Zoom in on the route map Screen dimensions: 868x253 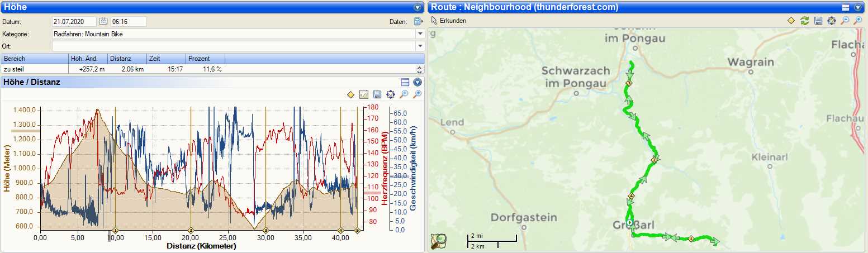coord(858,21)
